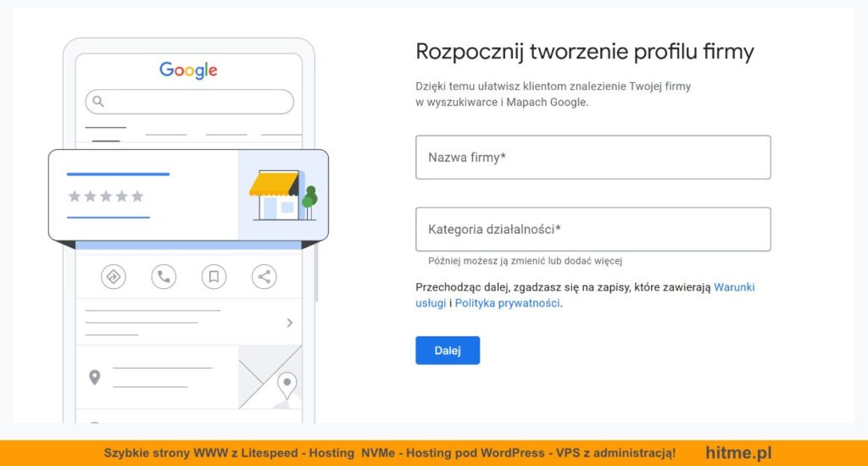This screenshot has width=868, height=466.
Task: Click the map thumbnail with the pin marker
Action: click(x=270, y=377)
